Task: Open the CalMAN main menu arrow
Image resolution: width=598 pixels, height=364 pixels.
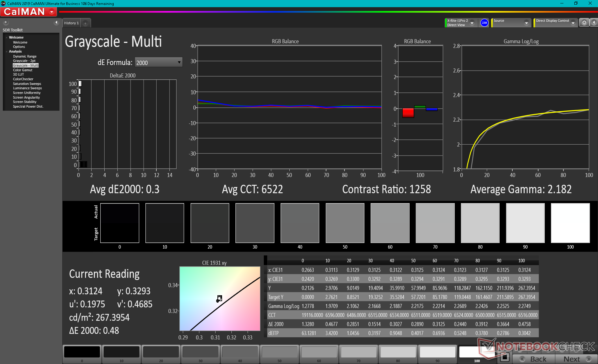Action: pos(52,12)
